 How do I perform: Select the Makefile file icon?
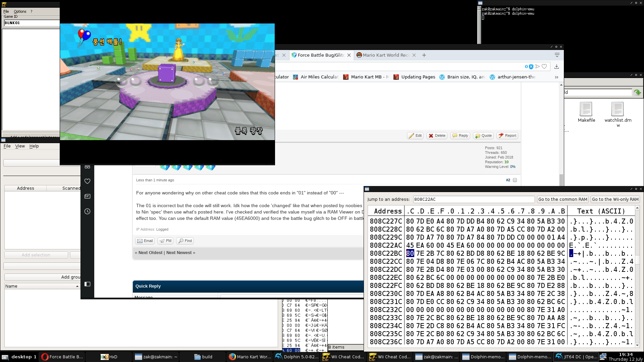point(586,112)
